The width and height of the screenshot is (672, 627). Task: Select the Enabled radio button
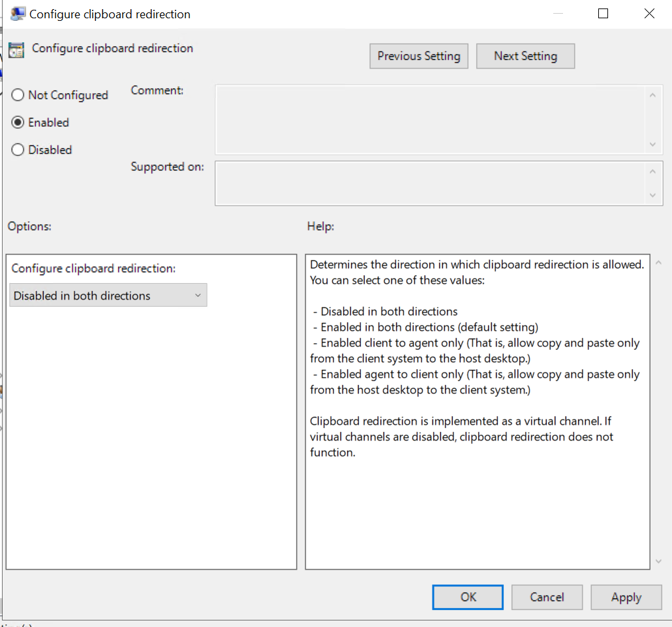pos(18,123)
